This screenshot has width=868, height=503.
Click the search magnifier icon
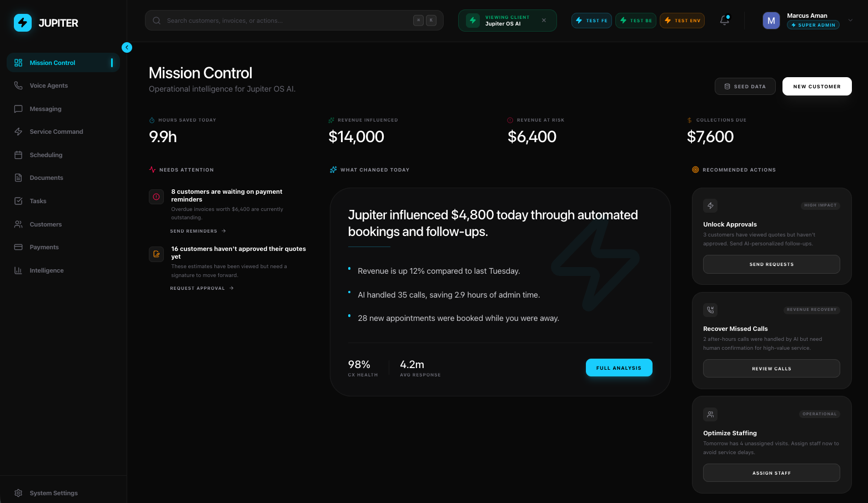point(157,21)
